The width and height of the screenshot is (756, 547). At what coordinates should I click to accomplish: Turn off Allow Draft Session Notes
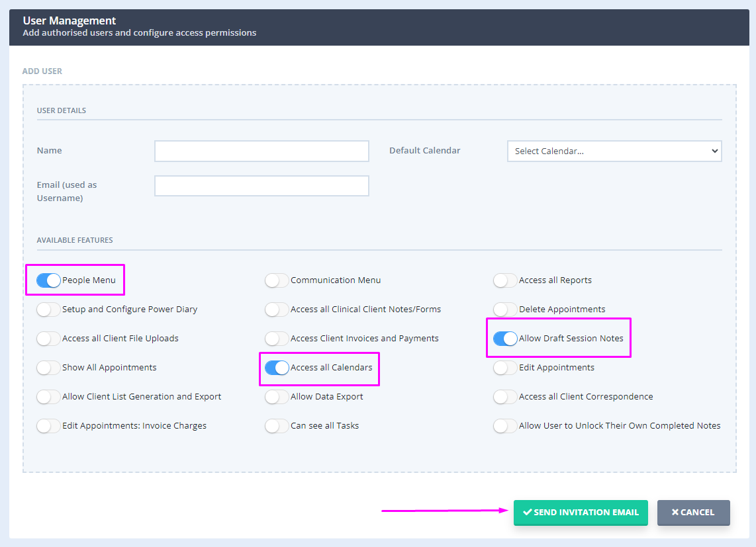click(504, 338)
